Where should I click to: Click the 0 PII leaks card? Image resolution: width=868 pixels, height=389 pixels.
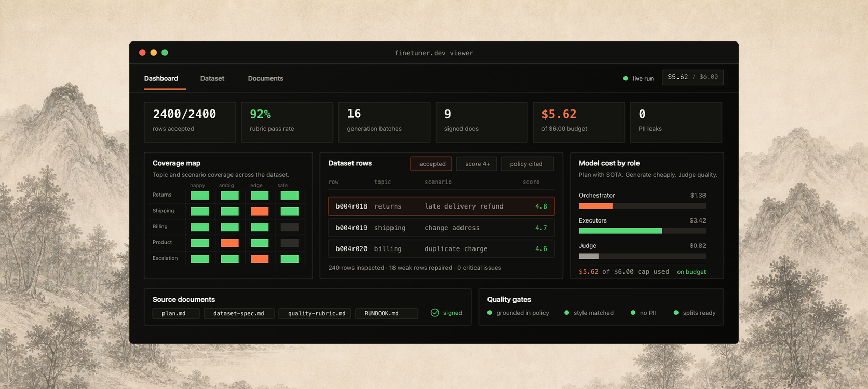tap(676, 122)
